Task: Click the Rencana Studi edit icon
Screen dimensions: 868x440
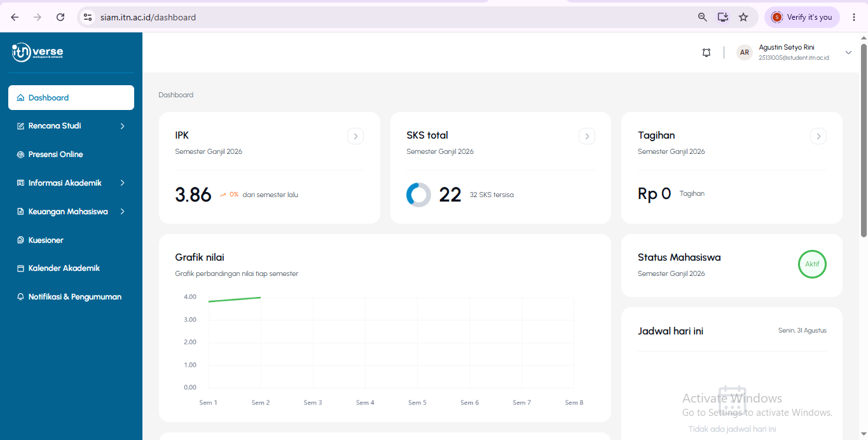Action: (x=20, y=126)
